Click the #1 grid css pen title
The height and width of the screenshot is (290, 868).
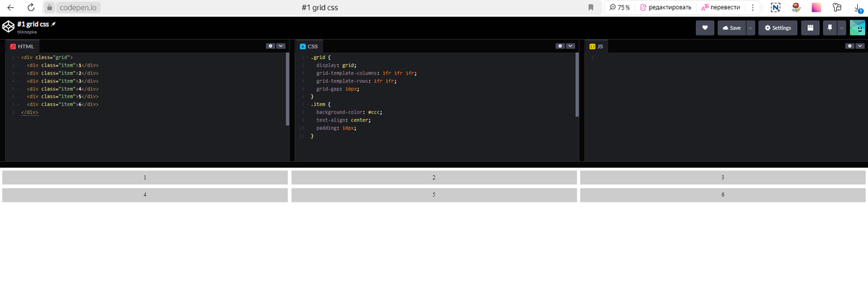click(x=33, y=24)
